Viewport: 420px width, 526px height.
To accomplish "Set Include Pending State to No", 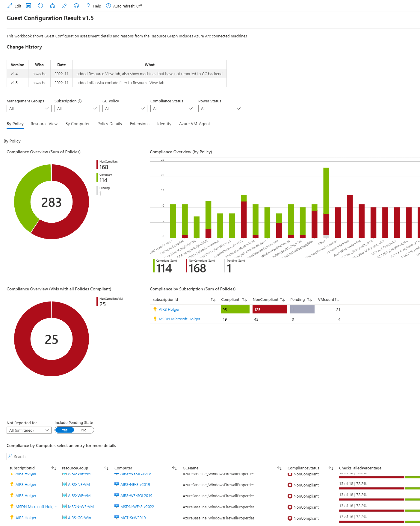I will (84, 430).
